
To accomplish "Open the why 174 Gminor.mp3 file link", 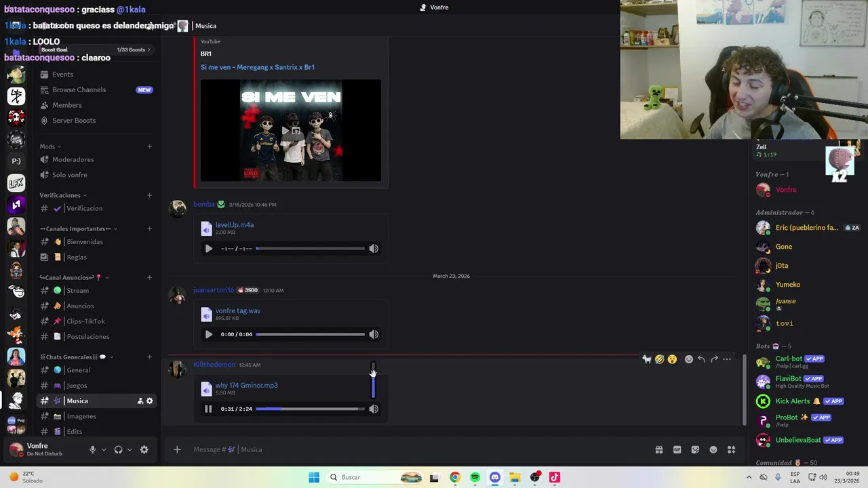I will 246,385.
